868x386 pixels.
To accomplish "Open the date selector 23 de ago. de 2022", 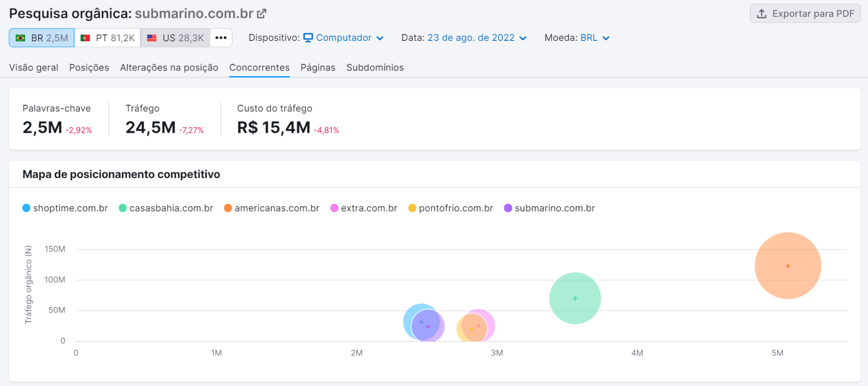I will (x=477, y=38).
